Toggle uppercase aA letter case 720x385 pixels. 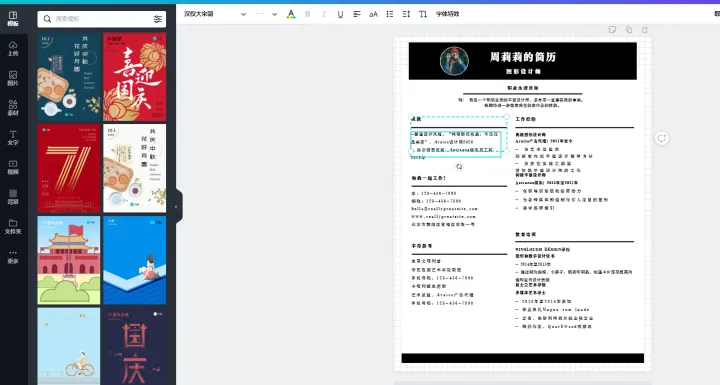click(x=373, y=14)
